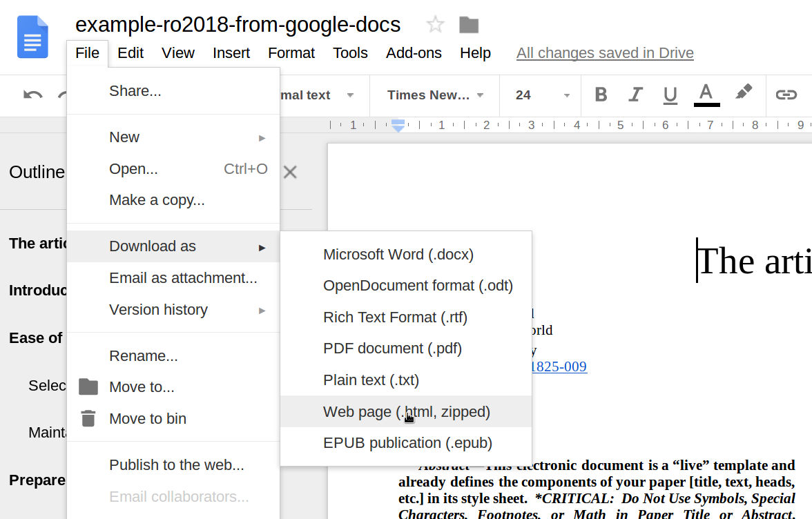Choose Open... from the File menu
The image size is (812, 519).
point(173,168)
